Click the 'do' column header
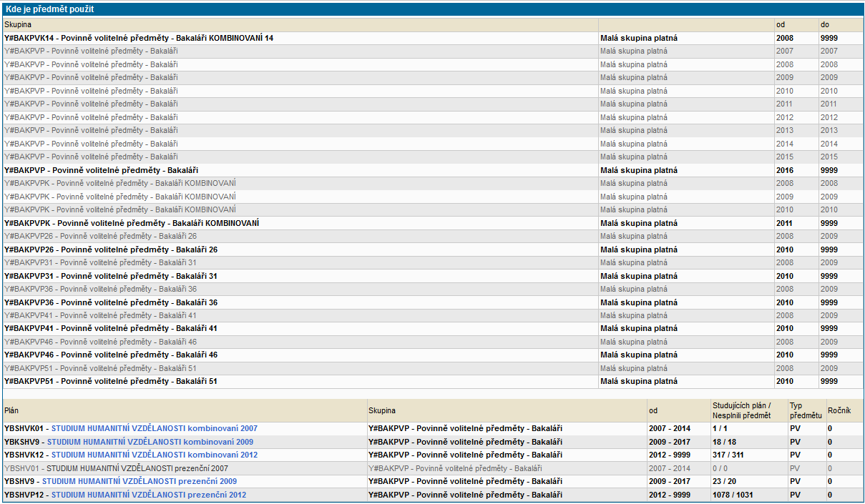 [825, 25]
